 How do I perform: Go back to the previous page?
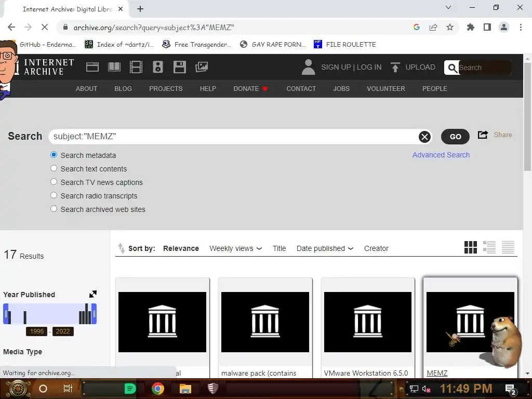11,27
